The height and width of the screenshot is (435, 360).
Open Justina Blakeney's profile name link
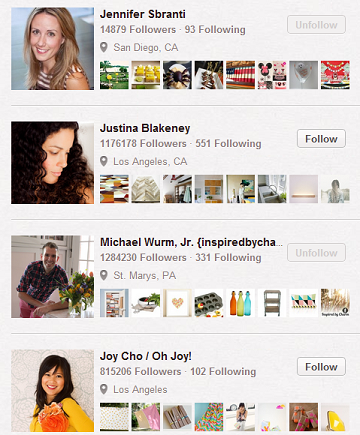[x=145, y=128]
